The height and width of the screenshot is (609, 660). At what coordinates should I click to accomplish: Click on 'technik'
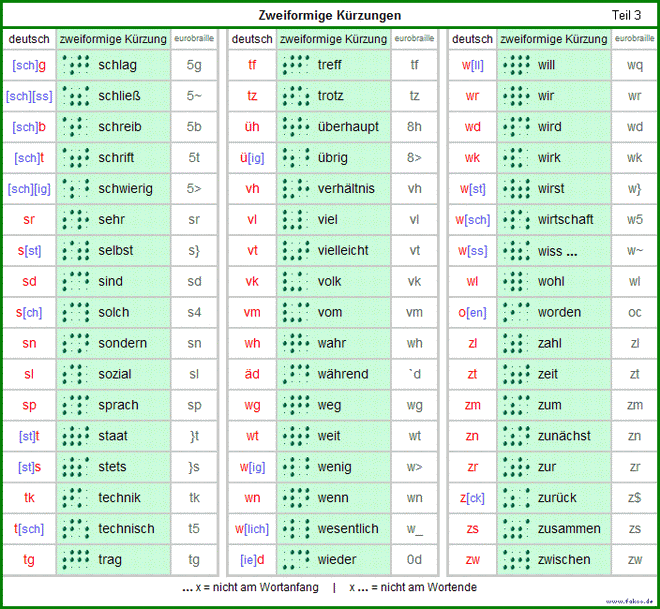point(119,498)
